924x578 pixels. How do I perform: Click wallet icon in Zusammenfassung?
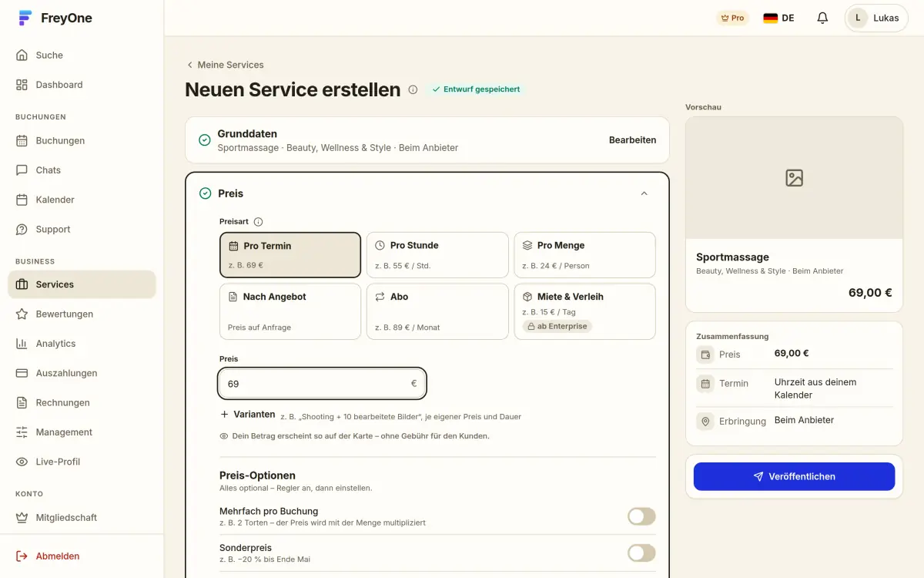click(x=705, y=355)
